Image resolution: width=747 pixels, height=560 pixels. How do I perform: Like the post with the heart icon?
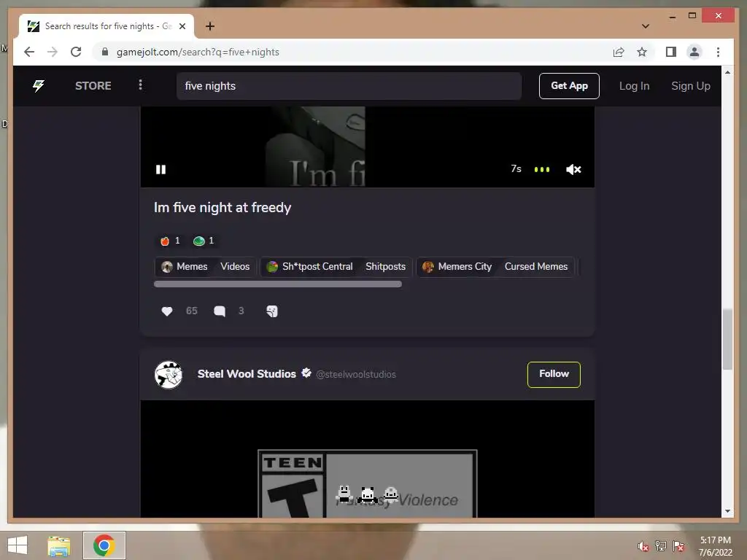point(167,311)
